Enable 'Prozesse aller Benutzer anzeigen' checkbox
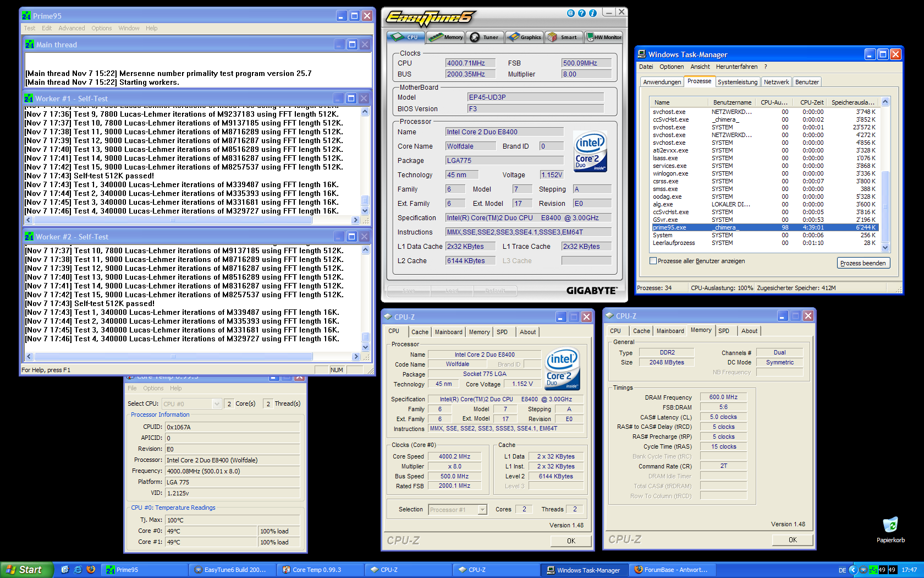 [653, 261]
